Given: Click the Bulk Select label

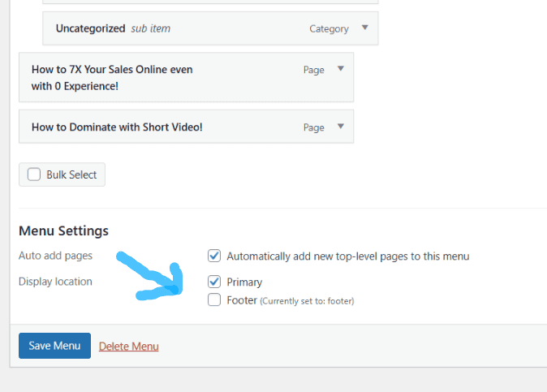Looking at the screenshot, I should point(71,174).
